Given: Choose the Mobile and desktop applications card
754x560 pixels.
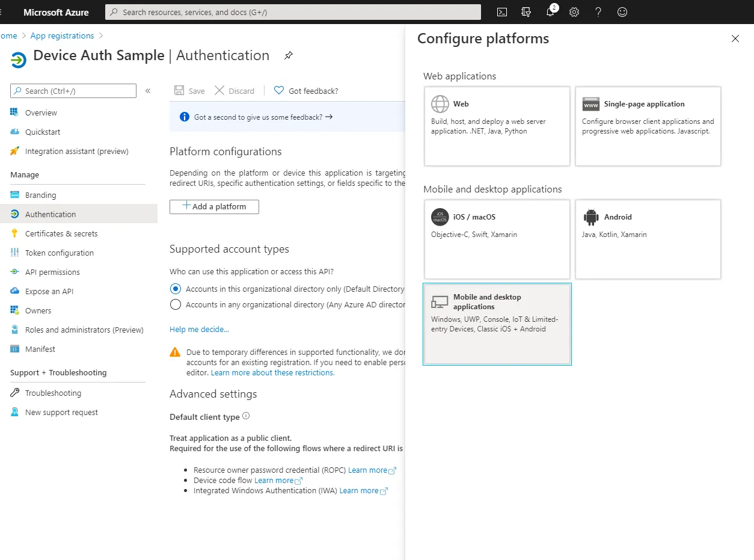Looking at the screenshot, I should click(497, 324).
